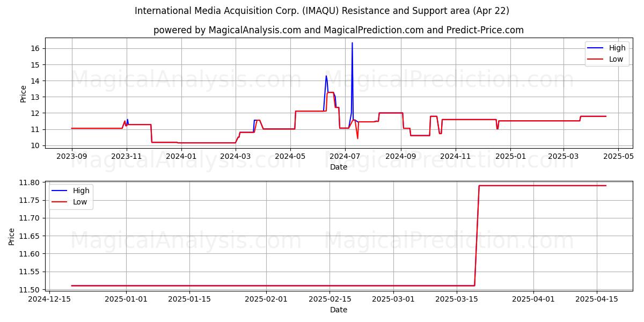The width and height of the screenshot is (644, 322).
Task: Click the chart title mentioning IMAQU
Action: [x=322, y=11]
